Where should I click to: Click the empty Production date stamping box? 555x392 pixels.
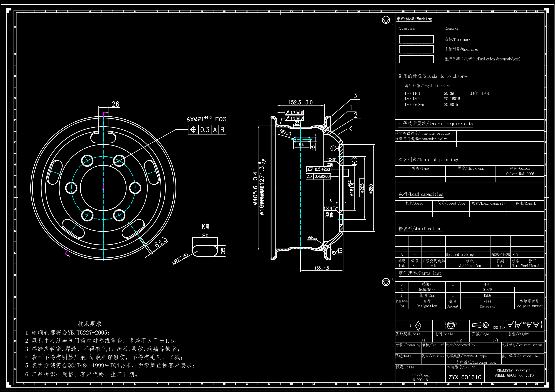pyautogui.click(x=416, y=59)
